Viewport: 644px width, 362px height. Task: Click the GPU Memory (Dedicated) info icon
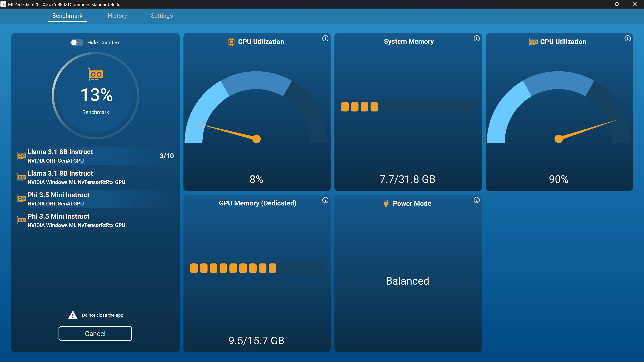pos(325,200)
